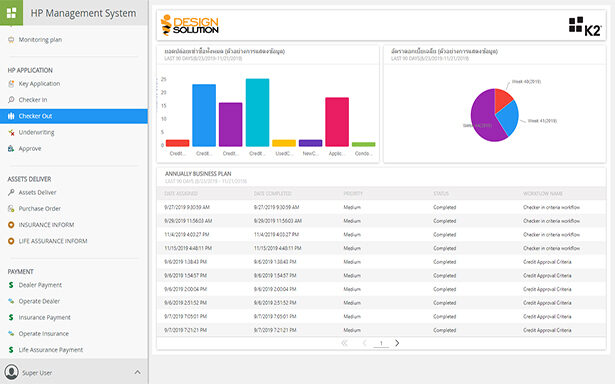Click the Key Application sidebar icon
The image size is (615, 384).
[11, 84]
